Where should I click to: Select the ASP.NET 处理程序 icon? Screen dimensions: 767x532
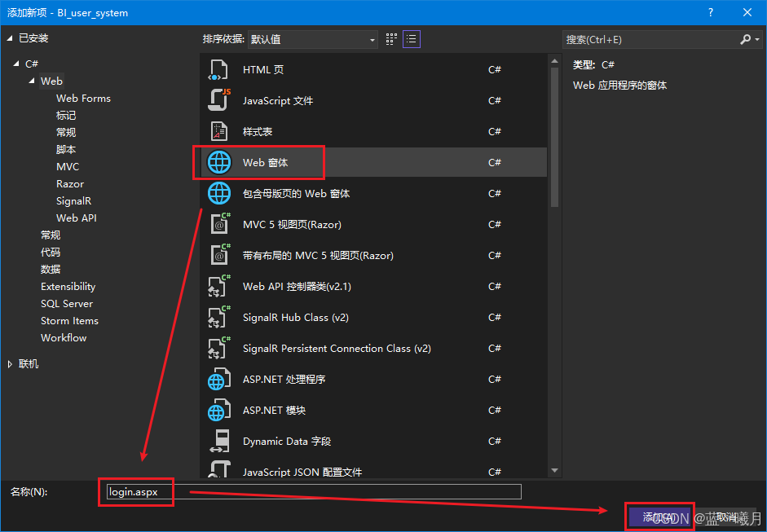(x=218, y=380)
